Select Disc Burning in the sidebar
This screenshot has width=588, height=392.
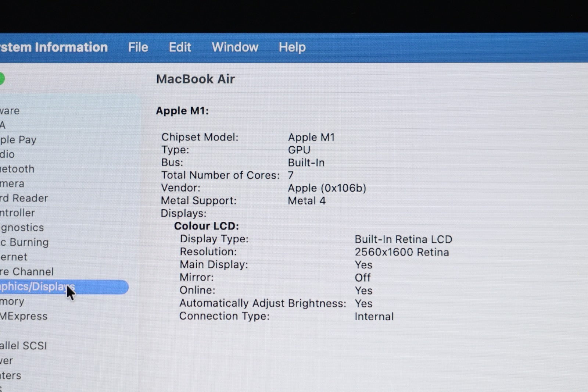[24, 242]
